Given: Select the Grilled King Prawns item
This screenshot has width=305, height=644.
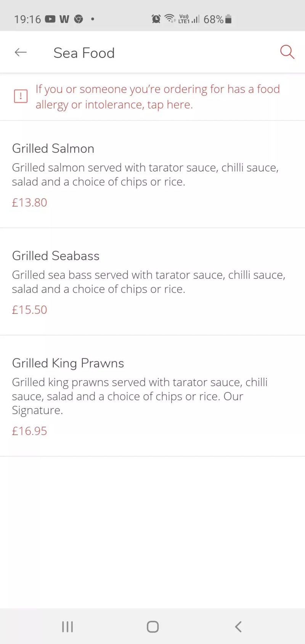Looking at the screenshot, I should click(152, 396).
